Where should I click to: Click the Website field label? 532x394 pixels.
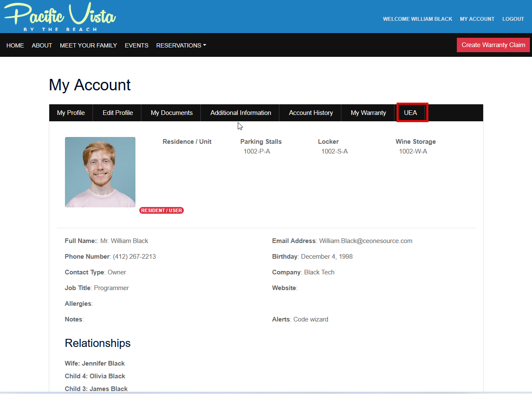pyautogui.click(x=284, y=288)
